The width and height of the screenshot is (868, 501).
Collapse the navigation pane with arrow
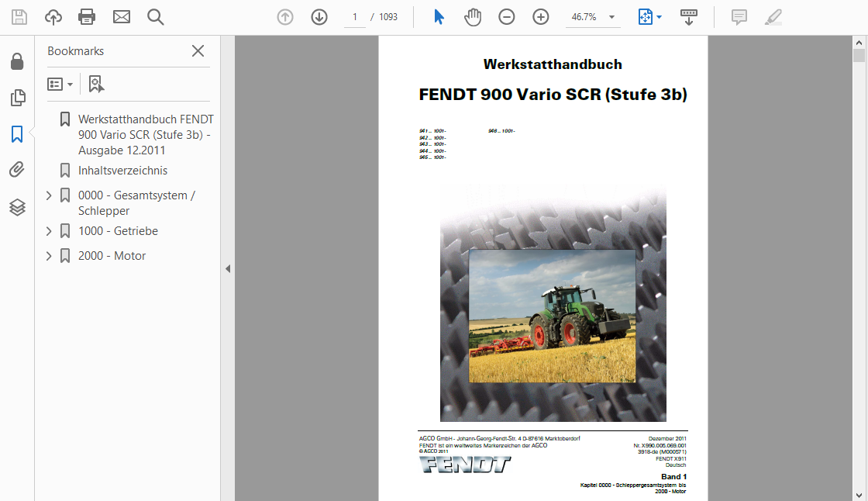228,269
